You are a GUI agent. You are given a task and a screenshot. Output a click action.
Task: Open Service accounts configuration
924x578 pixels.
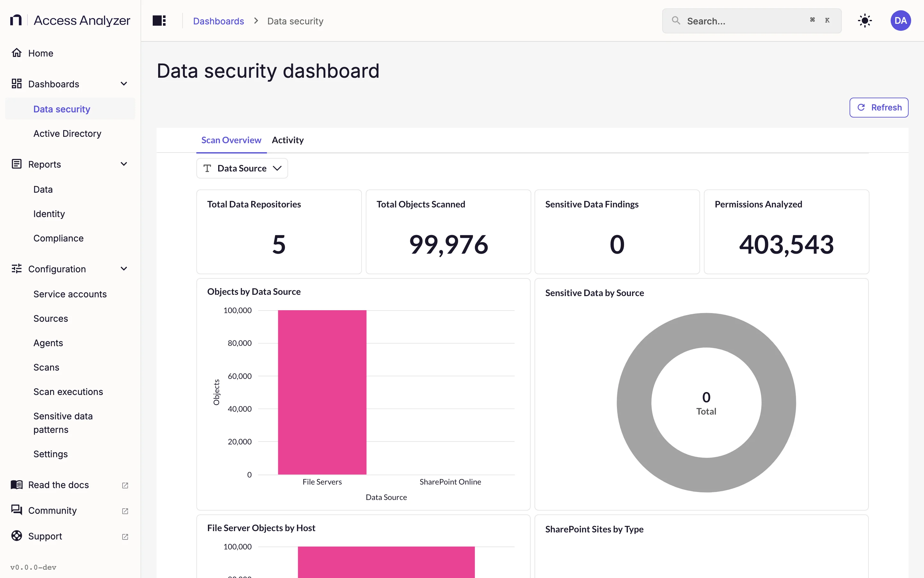coord(70,294)
